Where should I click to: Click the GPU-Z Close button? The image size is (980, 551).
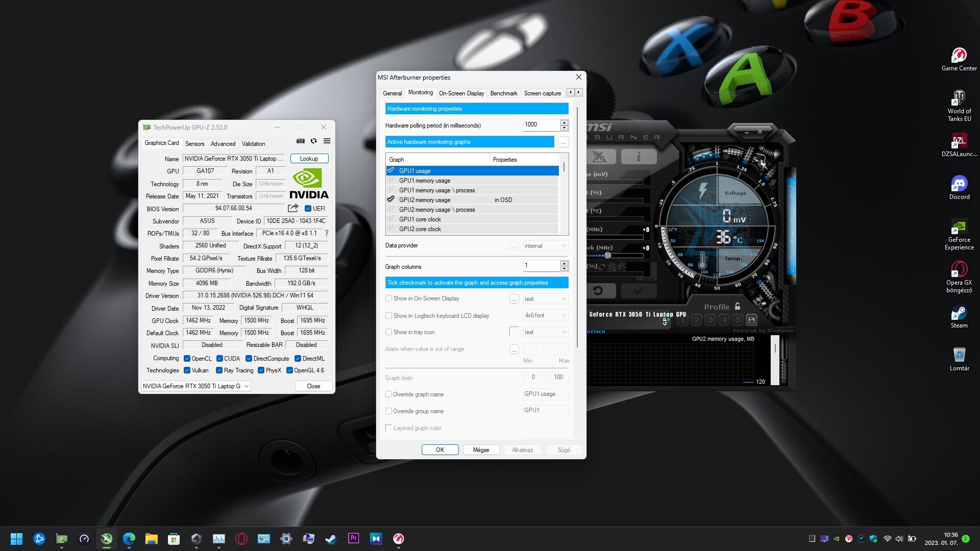point(313,386)
